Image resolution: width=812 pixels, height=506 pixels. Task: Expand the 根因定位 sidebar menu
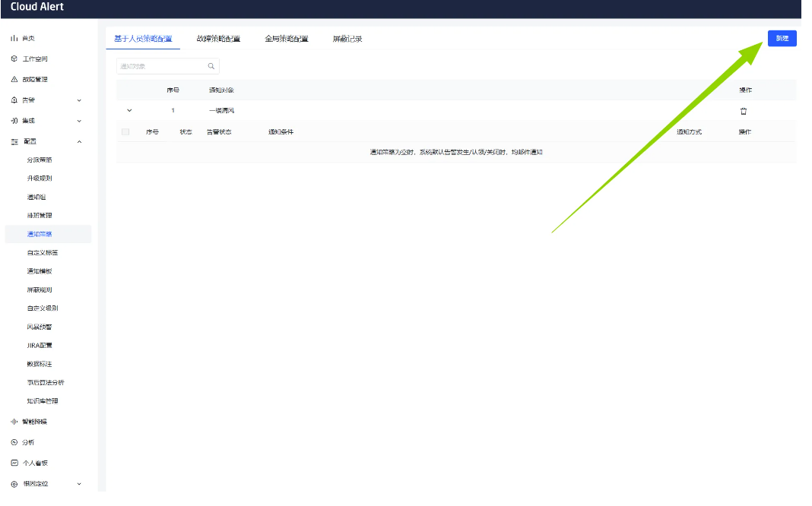(79, 484)
